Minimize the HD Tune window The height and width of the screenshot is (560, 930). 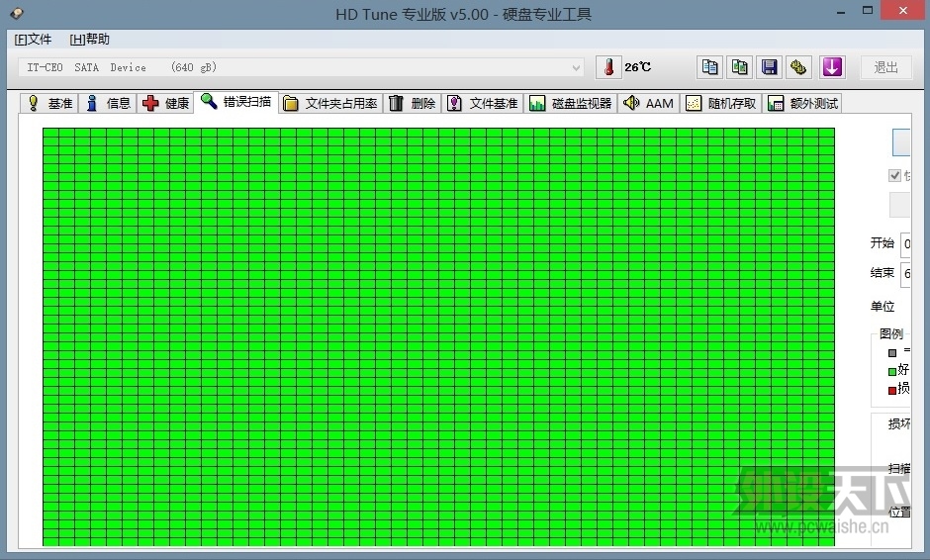pos(841,11)
